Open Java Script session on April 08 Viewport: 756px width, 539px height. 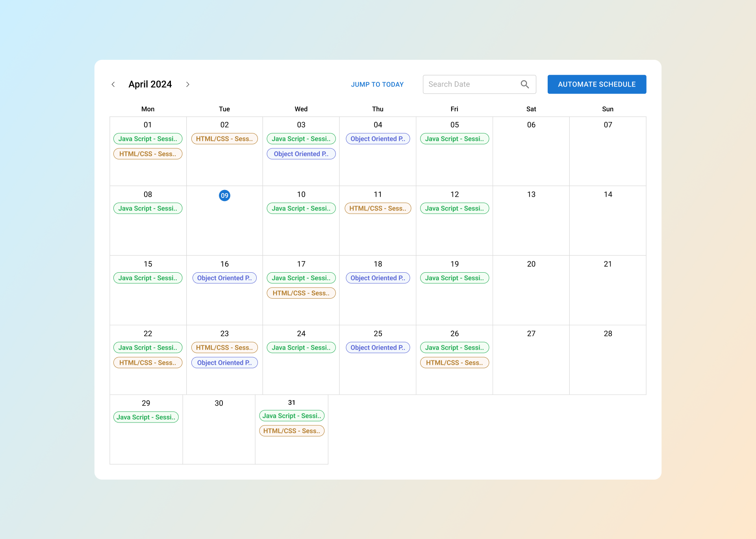pyautogui.click(x=148, y=209)
